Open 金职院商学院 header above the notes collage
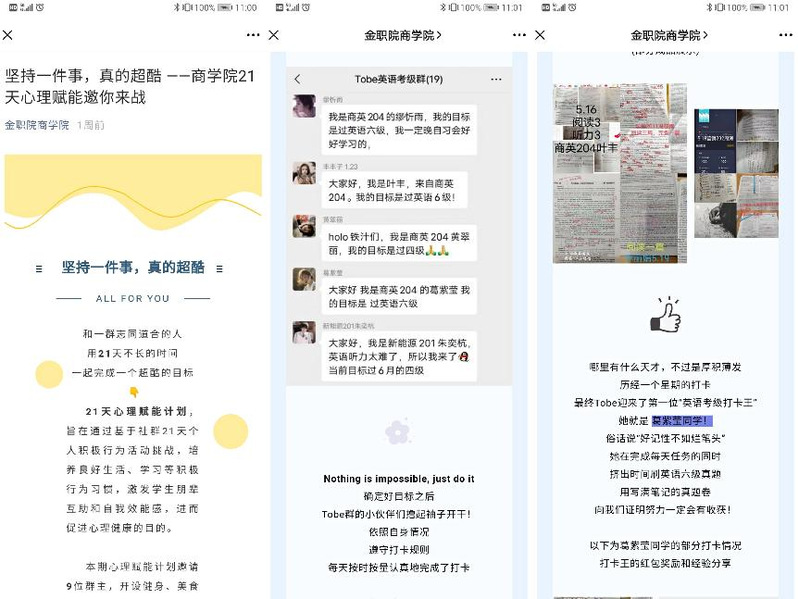 [x=669, y=35]
